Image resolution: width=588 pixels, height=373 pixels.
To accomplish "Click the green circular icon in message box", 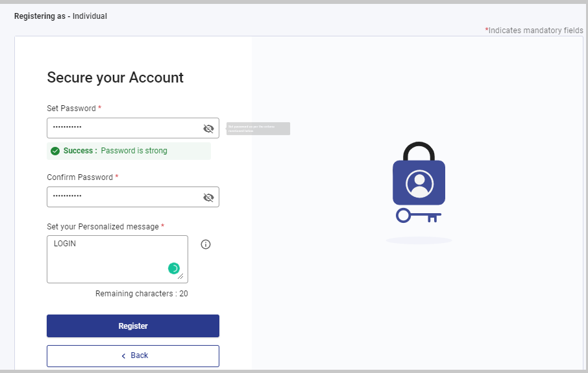I will [173, 268].
